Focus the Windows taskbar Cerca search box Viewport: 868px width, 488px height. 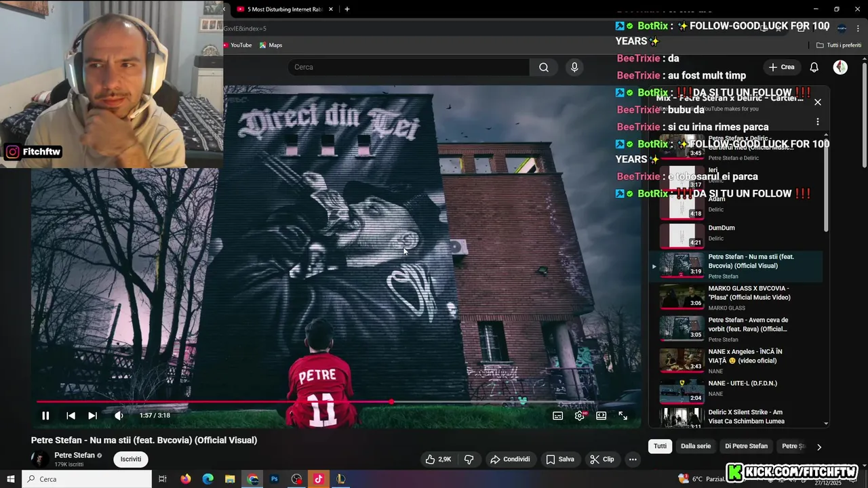pos(87,479)
